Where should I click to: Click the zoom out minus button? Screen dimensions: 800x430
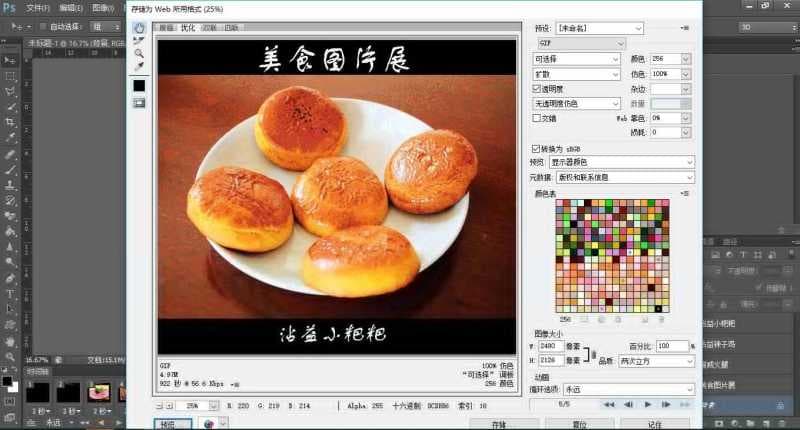[159, 406]
